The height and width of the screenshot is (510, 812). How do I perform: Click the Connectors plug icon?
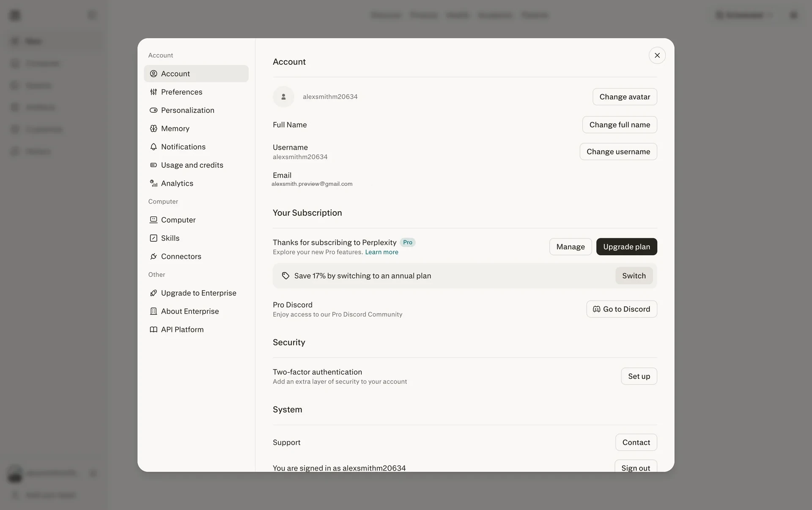(154, 256)
